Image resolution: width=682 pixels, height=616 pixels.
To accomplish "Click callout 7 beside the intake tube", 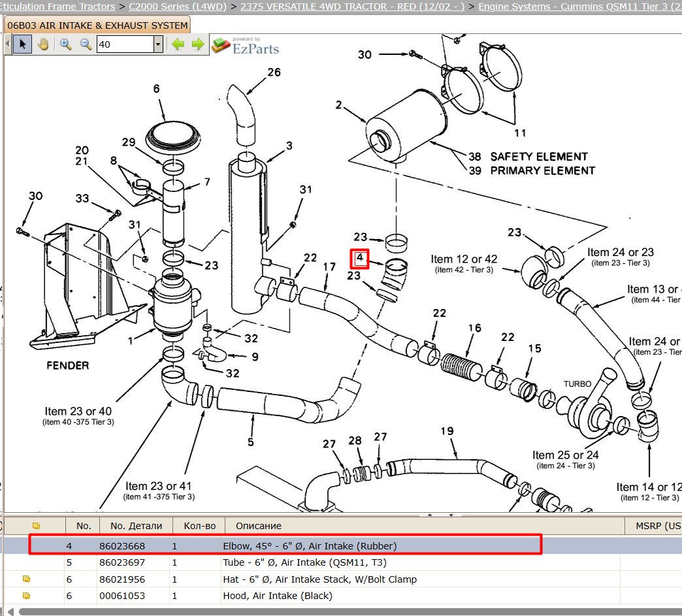I will click(207, 182).
